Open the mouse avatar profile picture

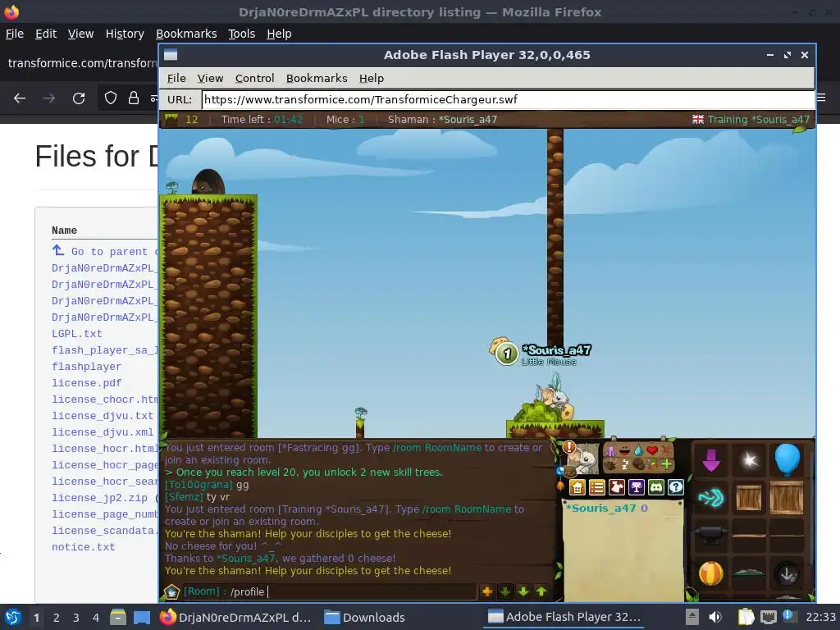pos(584,459)
